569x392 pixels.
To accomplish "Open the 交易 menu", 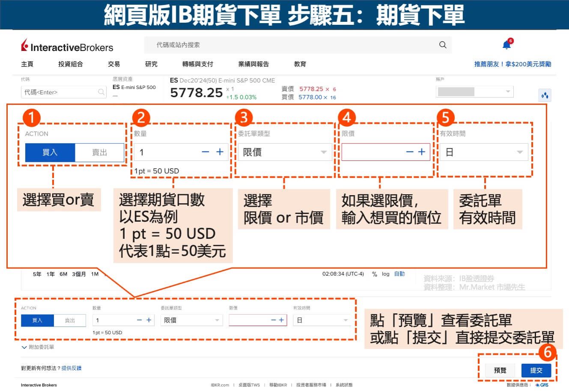I will pyautogui.click(x=114, y=64).
